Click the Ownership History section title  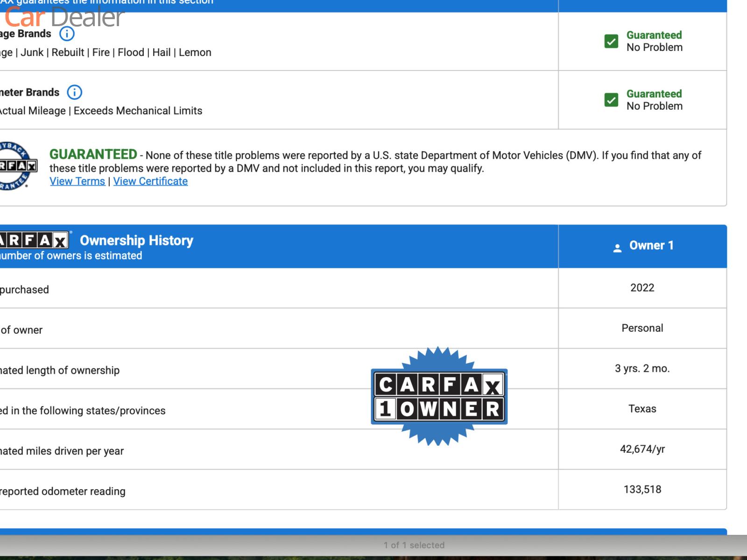(x=136, y=240)
